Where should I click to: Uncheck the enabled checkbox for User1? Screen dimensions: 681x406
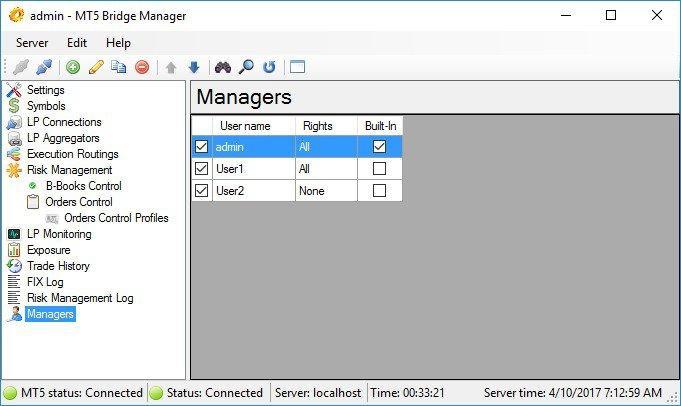click(x=202, y=169)
